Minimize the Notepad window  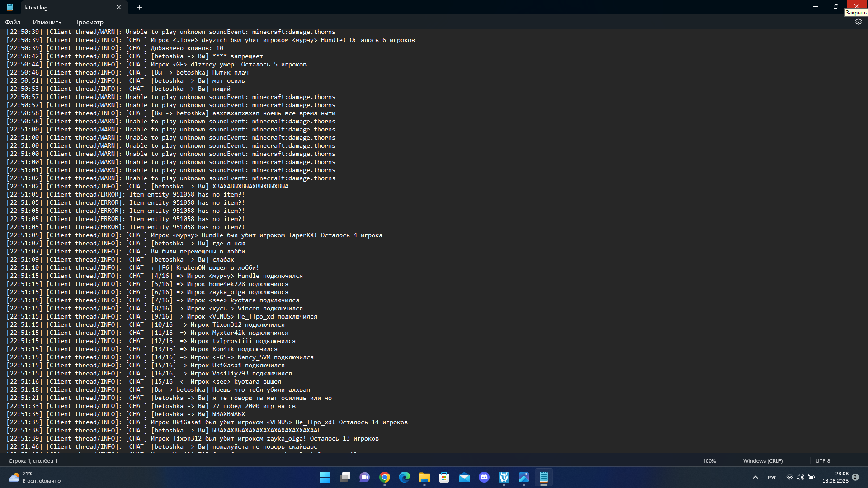click(x=816, y=6)
